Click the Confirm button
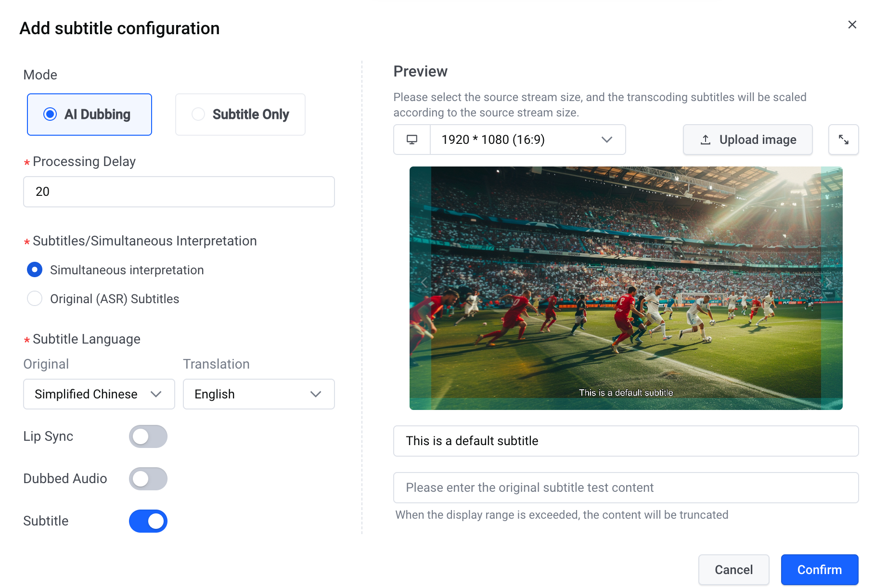This screenshot has height=588, width=874. click(x=820, y=570)
